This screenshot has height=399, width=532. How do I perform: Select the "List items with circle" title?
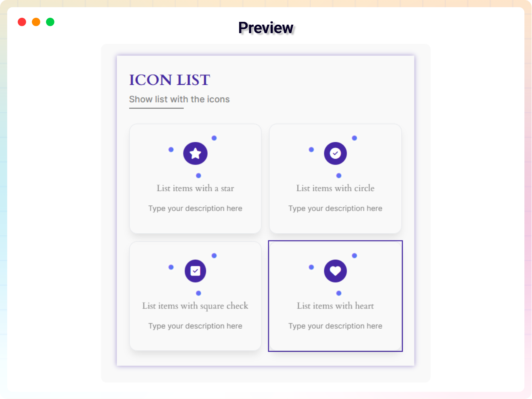[x=335, y=188]
